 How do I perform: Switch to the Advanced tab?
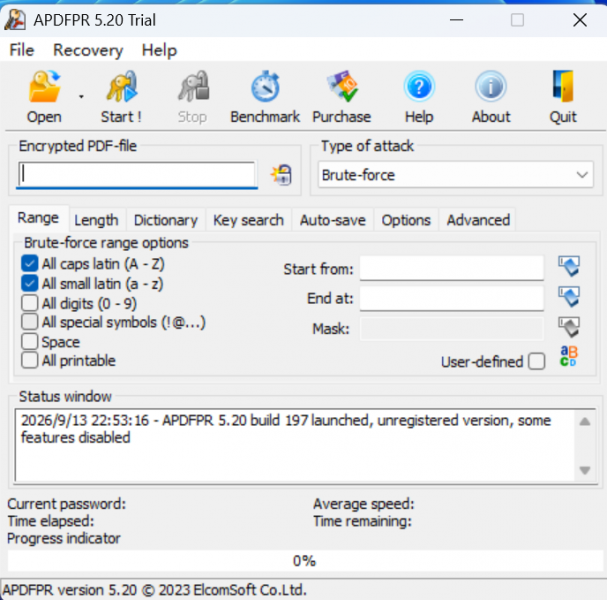coord(478,220)
